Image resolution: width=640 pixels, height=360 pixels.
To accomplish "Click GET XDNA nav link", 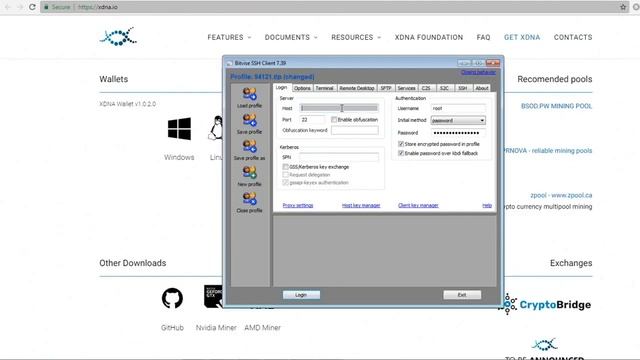I will pyautogui.click(x=522, y=37).
